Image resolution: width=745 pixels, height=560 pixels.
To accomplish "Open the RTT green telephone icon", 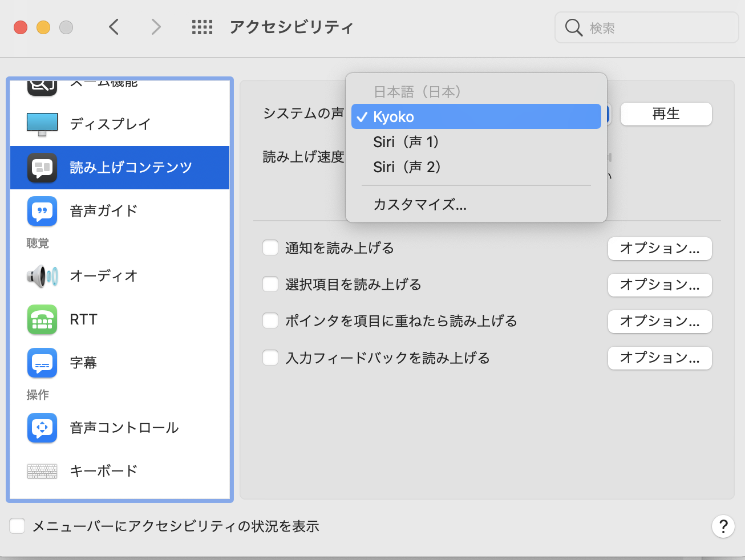I will click(x=42, y=319).
